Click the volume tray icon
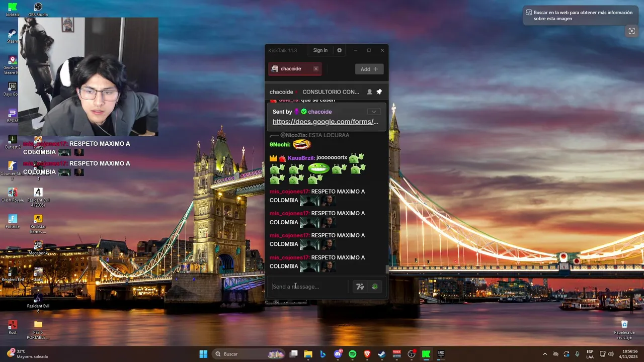This screenshot has width=644, height=362. [611, 354]
